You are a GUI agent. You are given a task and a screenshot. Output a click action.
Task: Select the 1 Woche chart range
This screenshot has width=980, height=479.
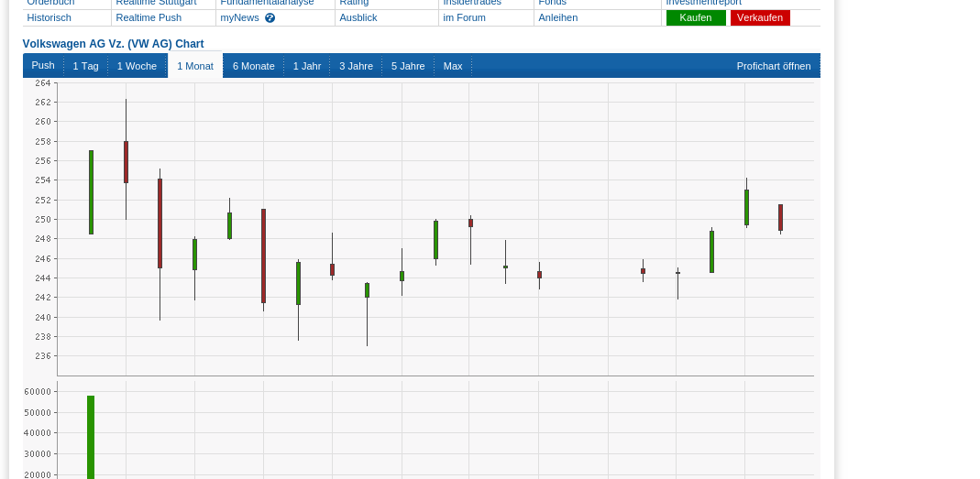pyautogui.click(x=137, y=66)
